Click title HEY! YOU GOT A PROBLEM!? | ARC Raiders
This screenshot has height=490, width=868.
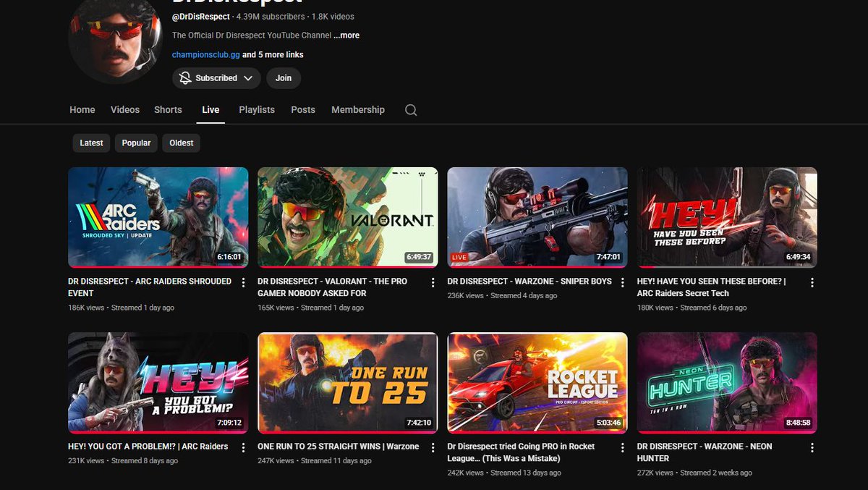tap(148, 447)
